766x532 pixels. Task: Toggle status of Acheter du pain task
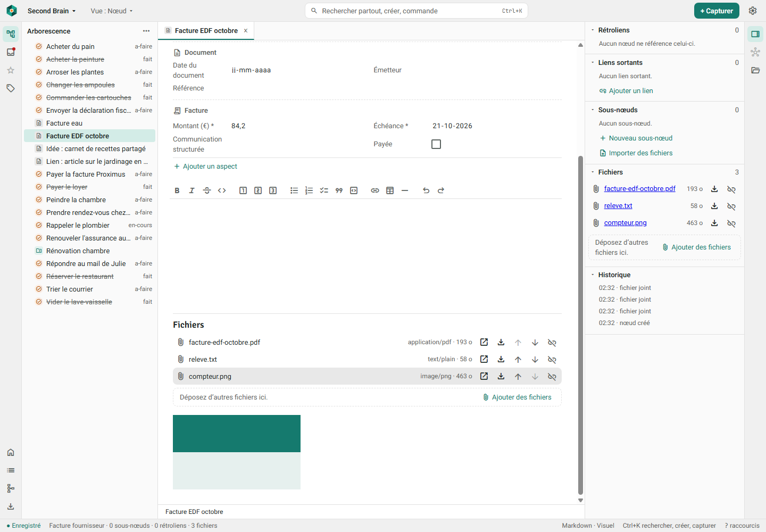[39, 46]
